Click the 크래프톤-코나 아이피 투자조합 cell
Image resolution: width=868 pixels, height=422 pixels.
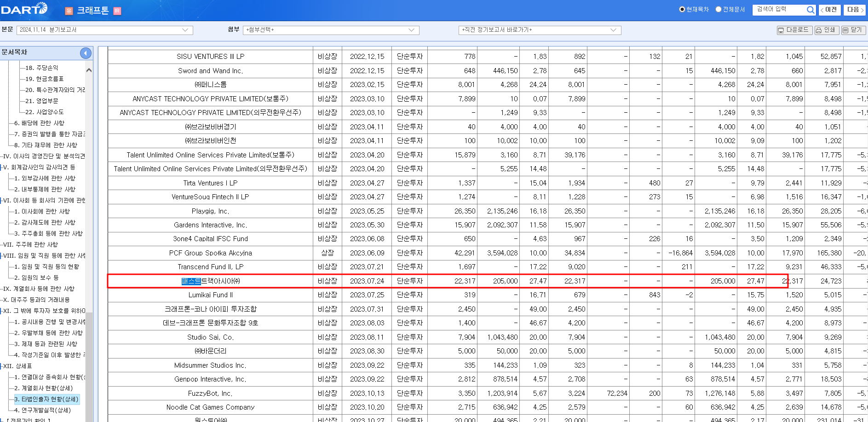210,309
